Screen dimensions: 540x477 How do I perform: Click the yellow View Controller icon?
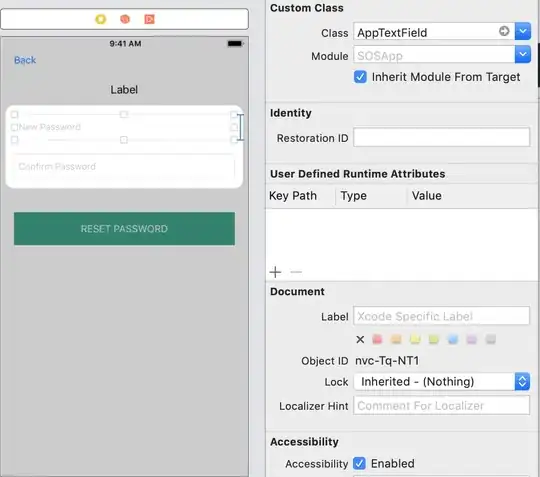[x=101, y=19]
